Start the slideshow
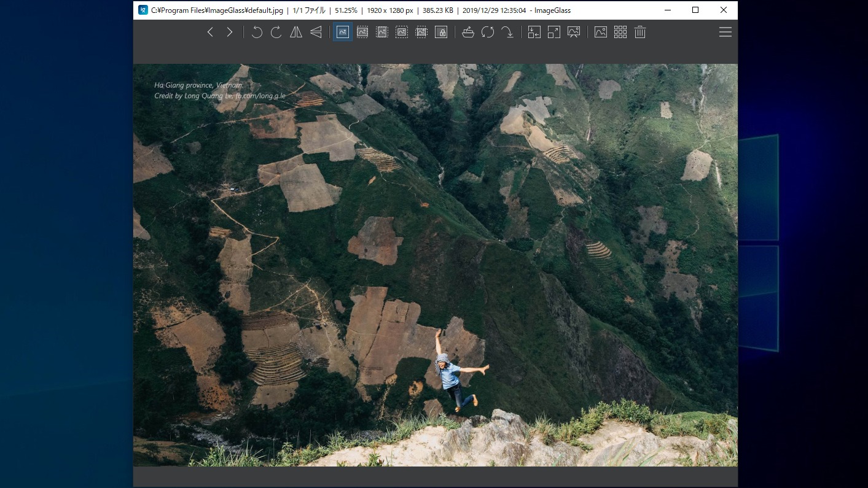The height and width of the screenshot is (488, 868). 574,32
